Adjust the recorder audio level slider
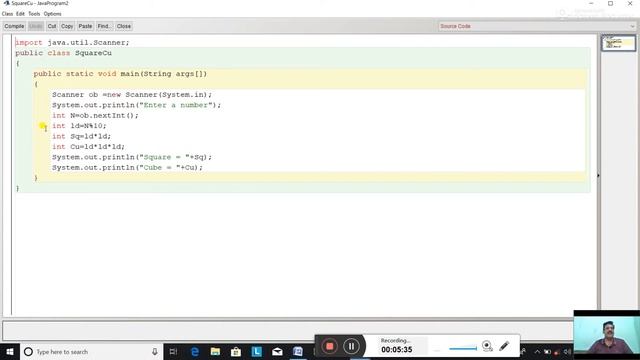The width and height of the screenshot is (640, 360). pos(463,349)
